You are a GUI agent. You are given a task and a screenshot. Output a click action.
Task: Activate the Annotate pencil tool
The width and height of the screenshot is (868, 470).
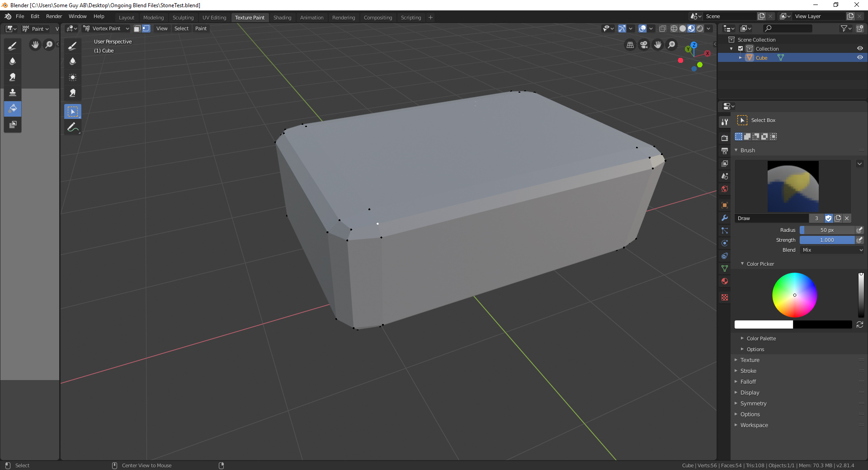pos(72,128)
